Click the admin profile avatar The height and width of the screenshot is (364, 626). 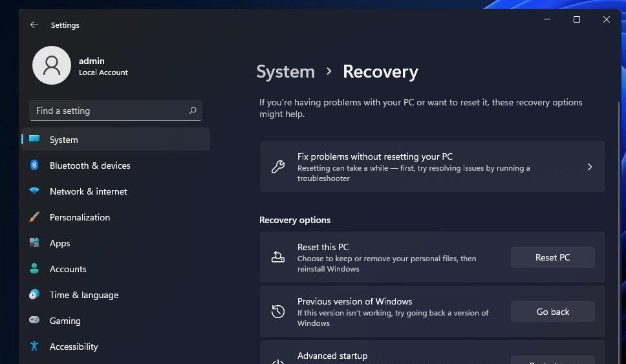pos(52,65)
